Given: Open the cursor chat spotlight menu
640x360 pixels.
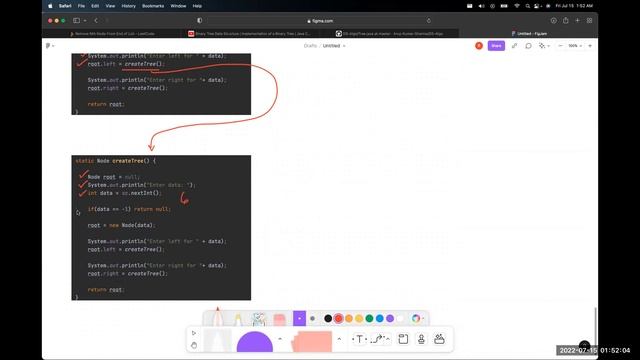Looking at the screenshot, I should coord(544,46).
